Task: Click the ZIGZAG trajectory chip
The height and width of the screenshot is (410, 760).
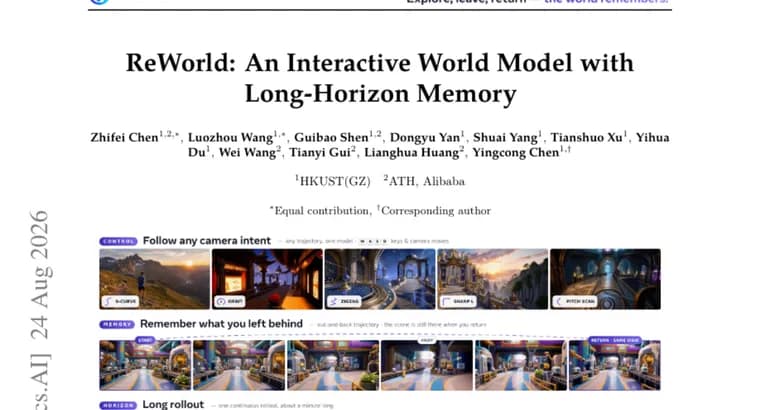Action: click(x=344, y=301)
